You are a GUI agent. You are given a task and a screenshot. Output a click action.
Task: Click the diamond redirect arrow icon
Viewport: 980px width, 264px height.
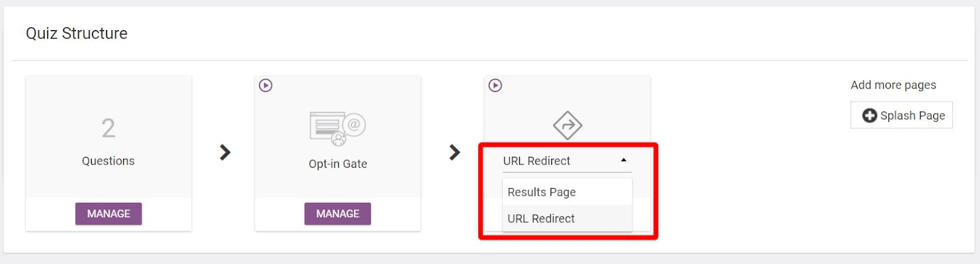[567, 126]
